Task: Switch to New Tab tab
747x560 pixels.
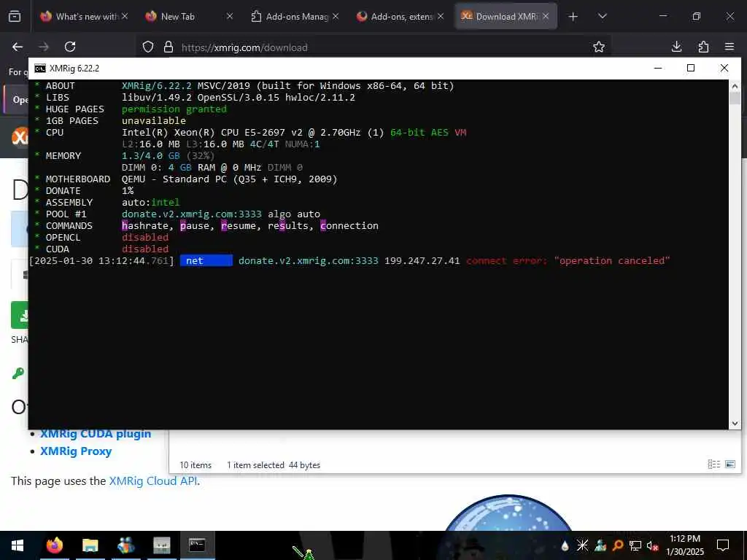Action: (188, 16)
